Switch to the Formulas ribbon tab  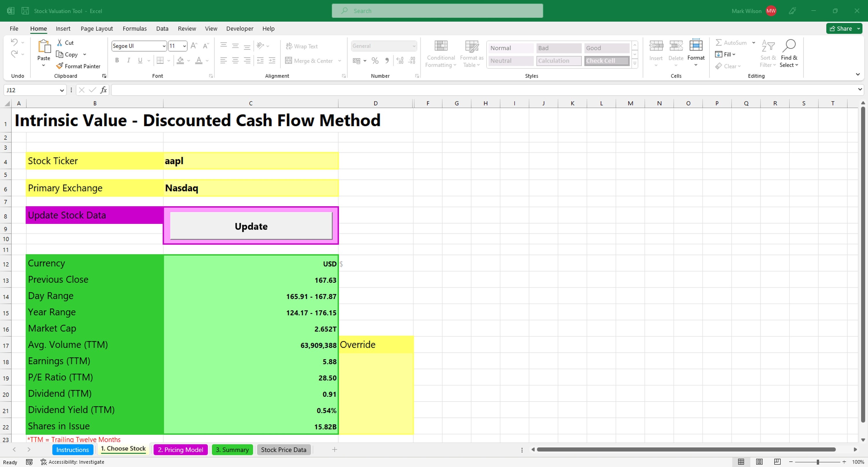click(x=135, y=29)
